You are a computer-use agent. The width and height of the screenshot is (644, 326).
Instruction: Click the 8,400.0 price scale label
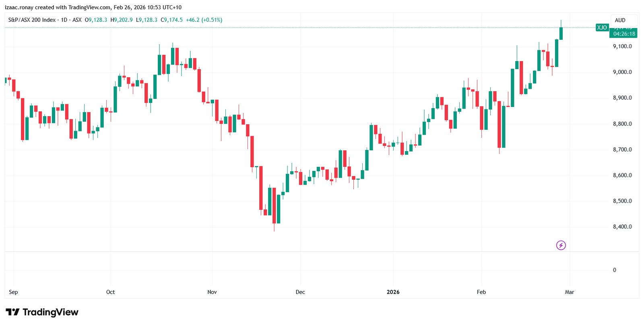click(622, 227)
